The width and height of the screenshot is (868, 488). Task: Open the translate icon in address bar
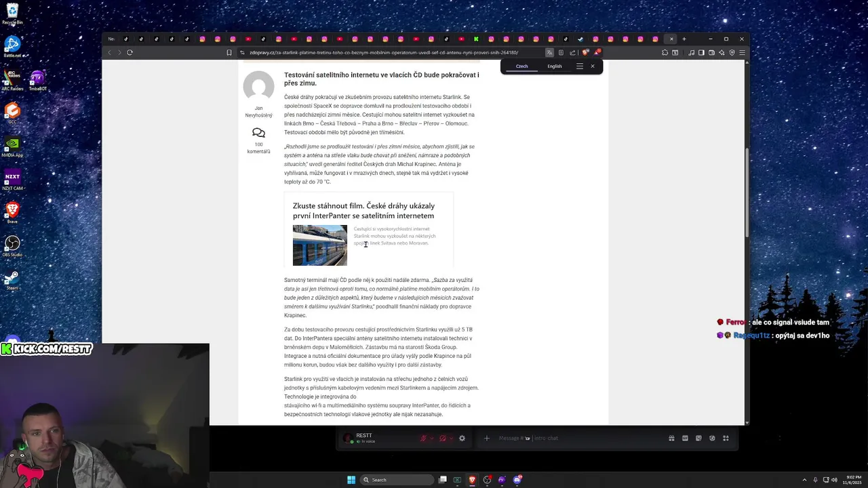[550, 52]
